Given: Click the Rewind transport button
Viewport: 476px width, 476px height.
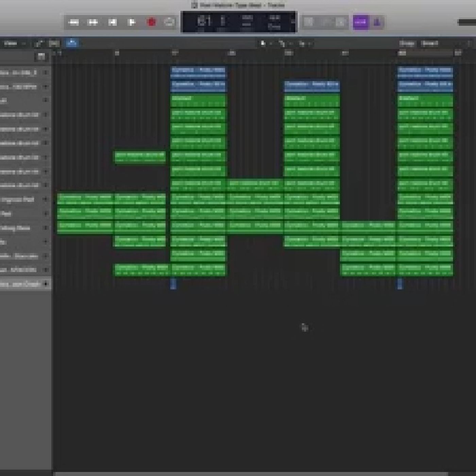Looking at the screenshot, I should click(74, 22).
